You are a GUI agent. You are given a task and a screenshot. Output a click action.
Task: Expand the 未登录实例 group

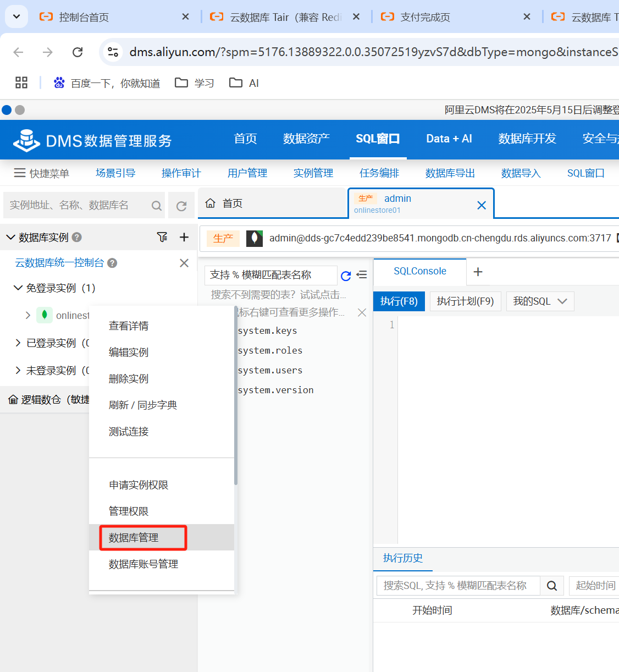18,370
